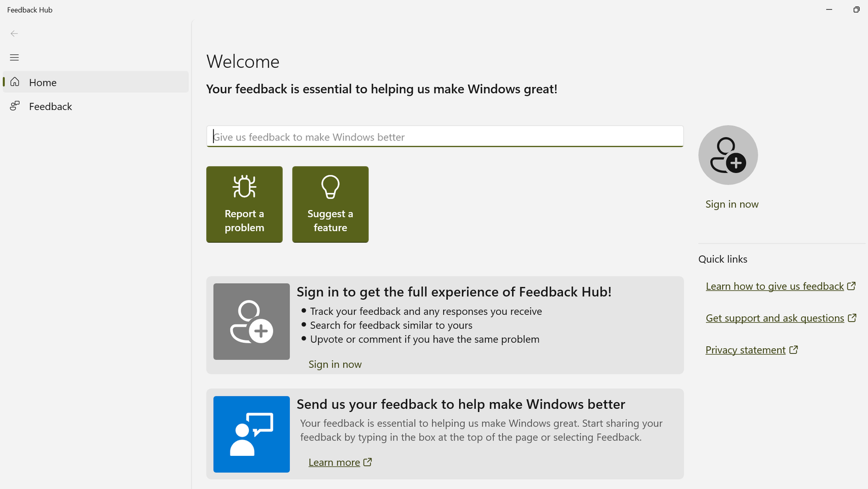The width and height of the screenshot is (868, 489).
Task: Click the external link icon beside Privacy statement
Action: 793,350
